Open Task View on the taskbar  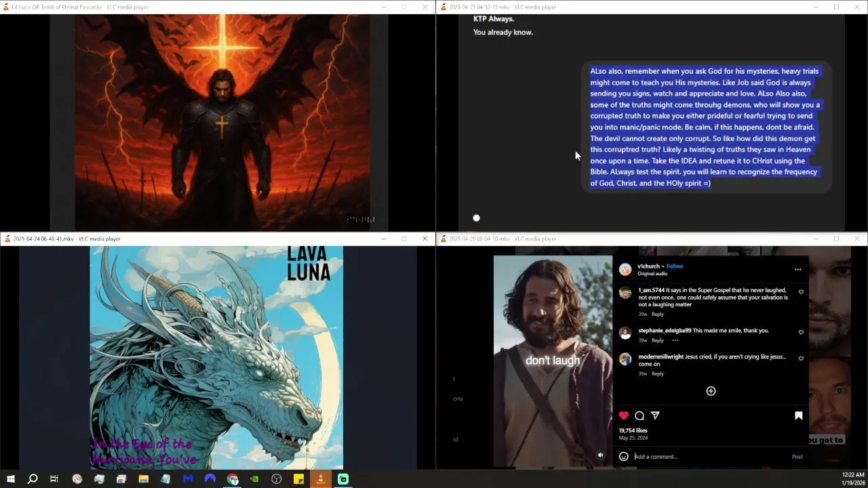point(54,479)
